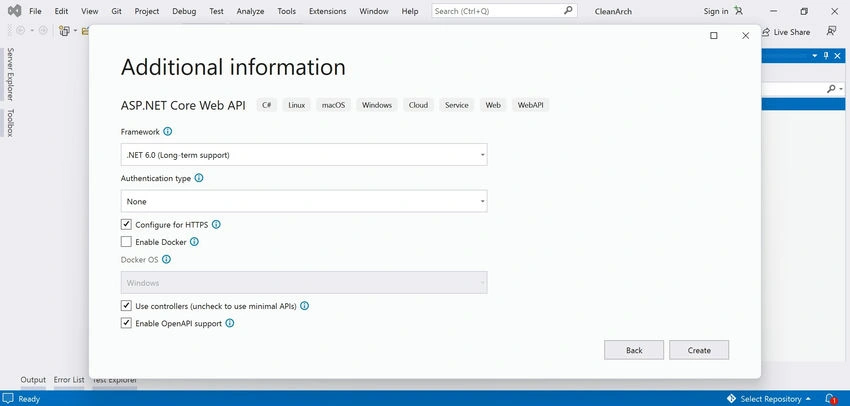Click the disabled Docker OS Windows dropdown
850x406 pixels.
point(304,282)
